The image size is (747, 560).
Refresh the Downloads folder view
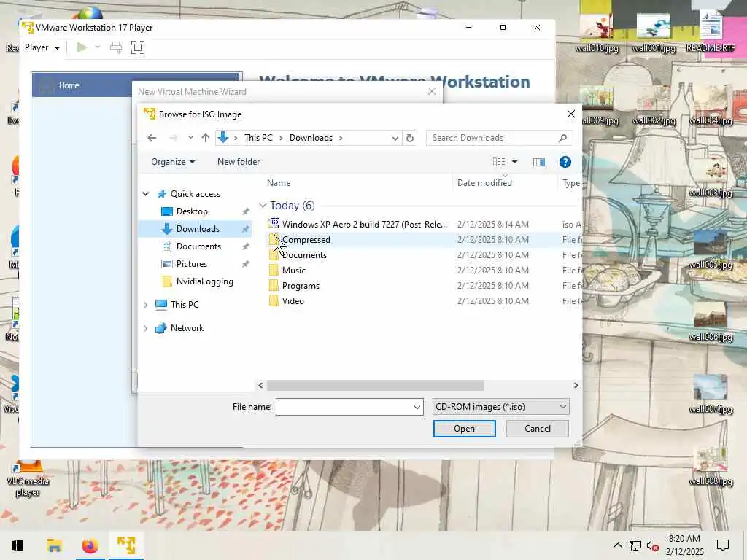coord(410,138)
